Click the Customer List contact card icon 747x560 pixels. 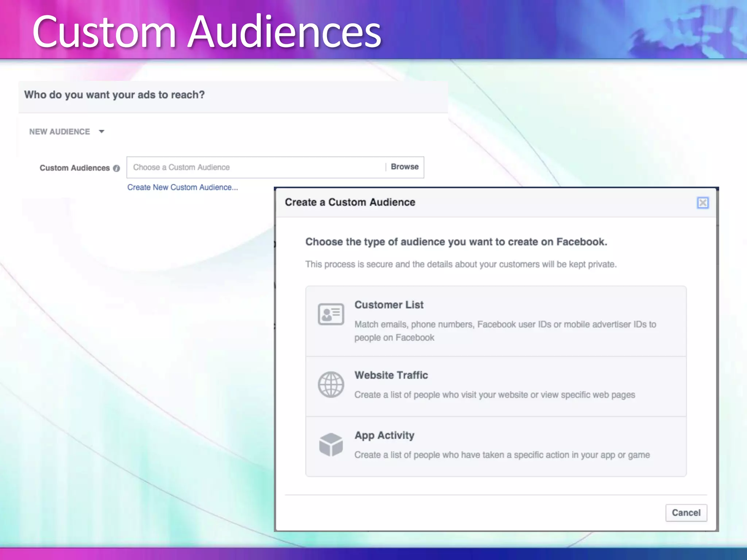[x=331, y=314]
